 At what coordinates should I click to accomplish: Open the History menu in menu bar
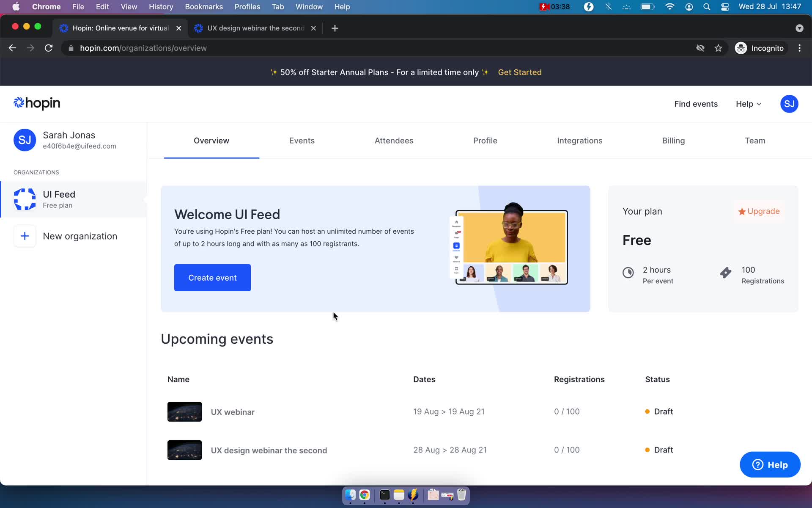(x=161, y=7)
